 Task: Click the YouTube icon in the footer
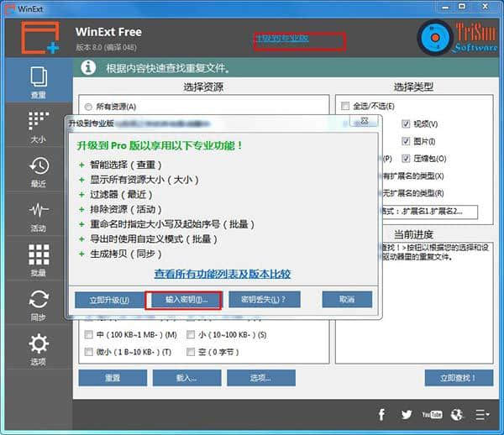(x=432, y=414)
